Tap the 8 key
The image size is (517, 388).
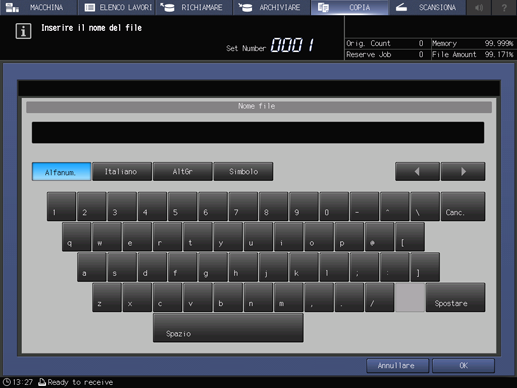pos(274,206)
